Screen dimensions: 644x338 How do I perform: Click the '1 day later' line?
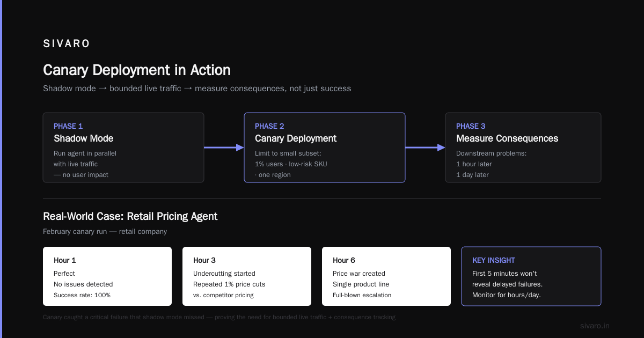[x=472, y=175]
